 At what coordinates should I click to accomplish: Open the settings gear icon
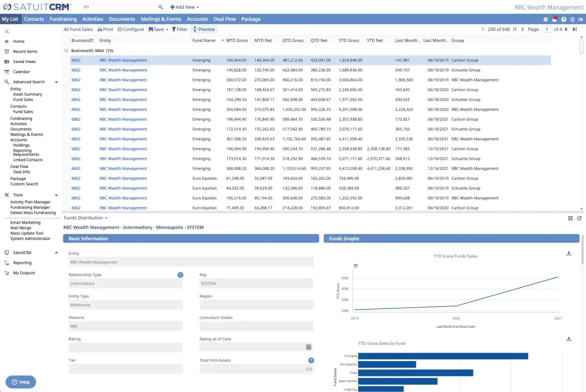[x=545, y=19]
